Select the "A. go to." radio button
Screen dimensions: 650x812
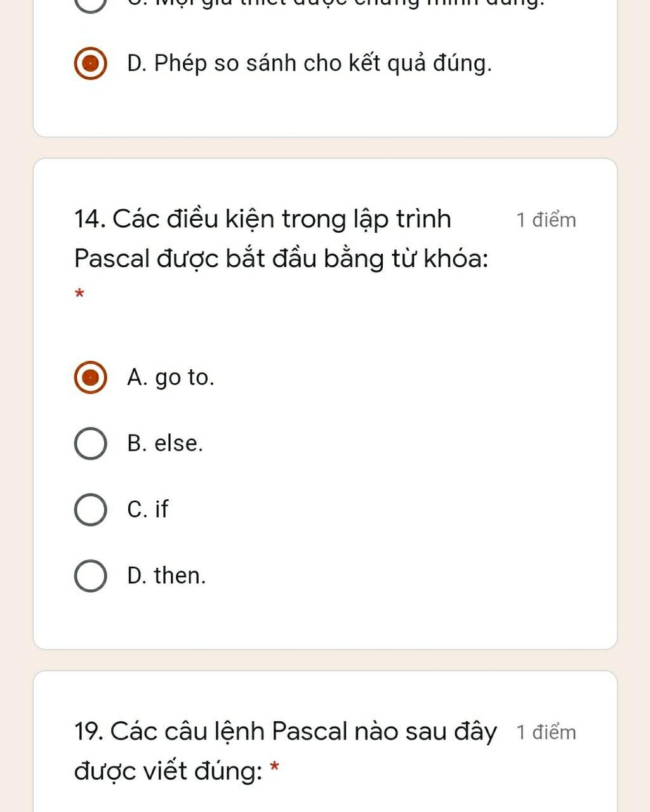[90, 377]
